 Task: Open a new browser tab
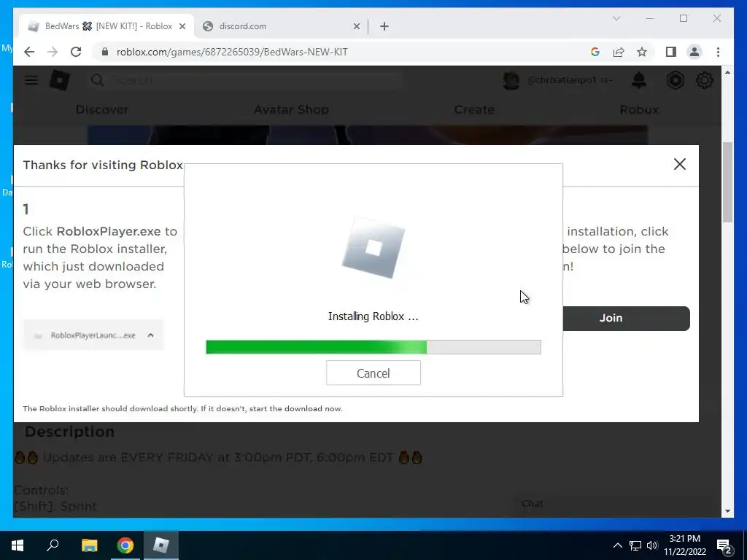tap(384, 27)
